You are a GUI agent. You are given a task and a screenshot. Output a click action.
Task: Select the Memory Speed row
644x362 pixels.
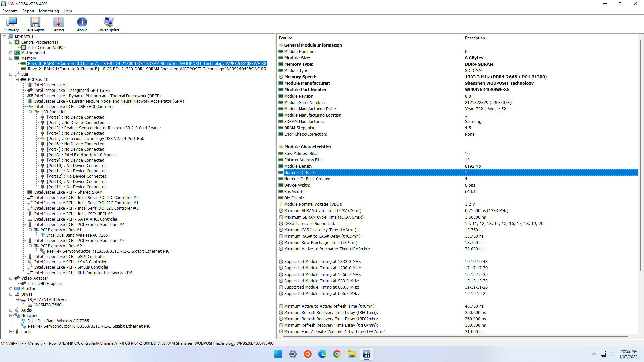click(458, 77)
